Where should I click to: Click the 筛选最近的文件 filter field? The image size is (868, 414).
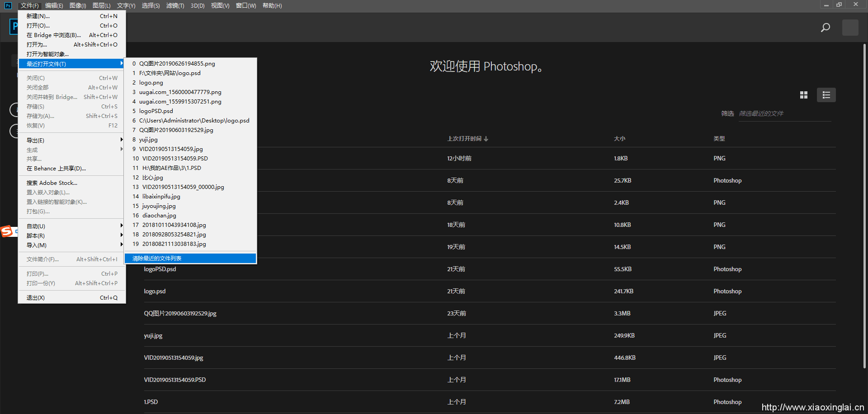pyautogui.click(x=785, y=113)
